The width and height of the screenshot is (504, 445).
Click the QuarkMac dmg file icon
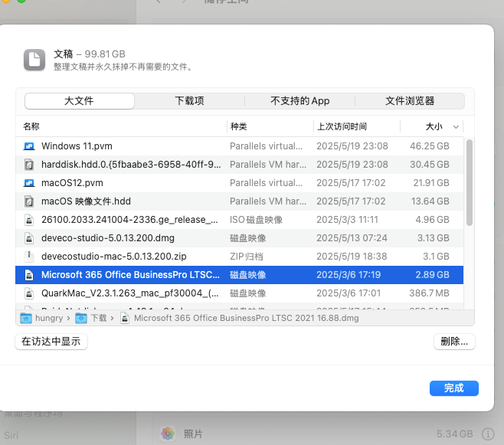[x=29, y=293]
